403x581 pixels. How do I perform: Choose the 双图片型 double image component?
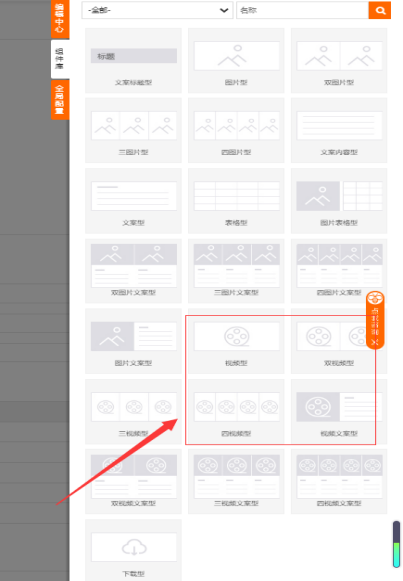(x=339, y=61)
